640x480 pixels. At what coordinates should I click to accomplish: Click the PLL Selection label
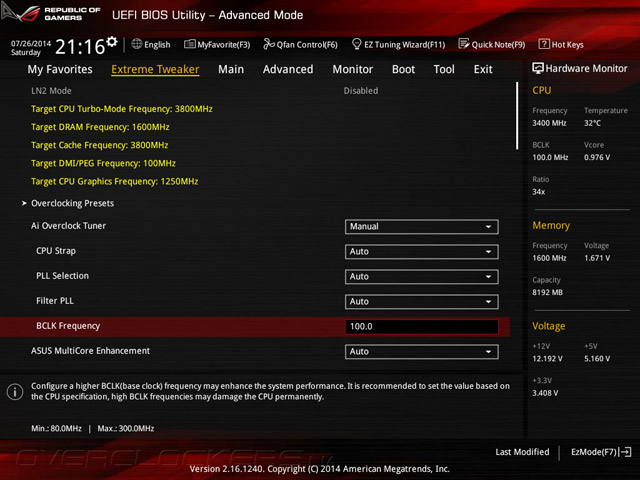point(62,276)
